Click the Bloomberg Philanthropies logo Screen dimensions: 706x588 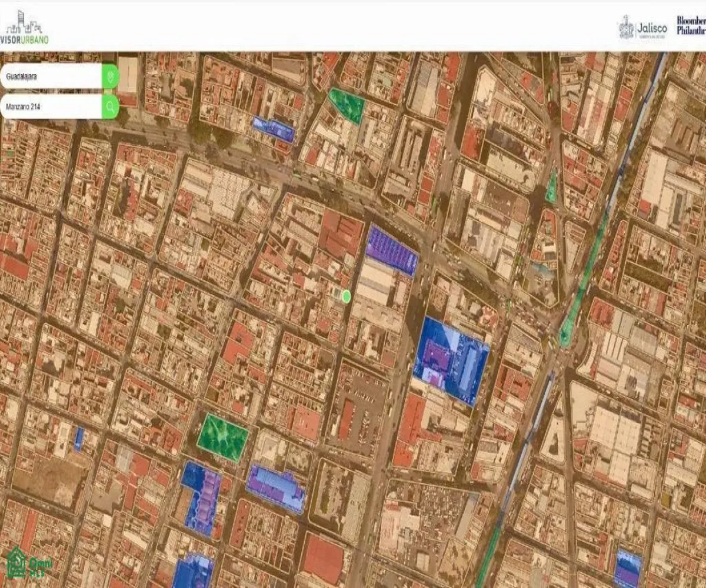[691, 26]
